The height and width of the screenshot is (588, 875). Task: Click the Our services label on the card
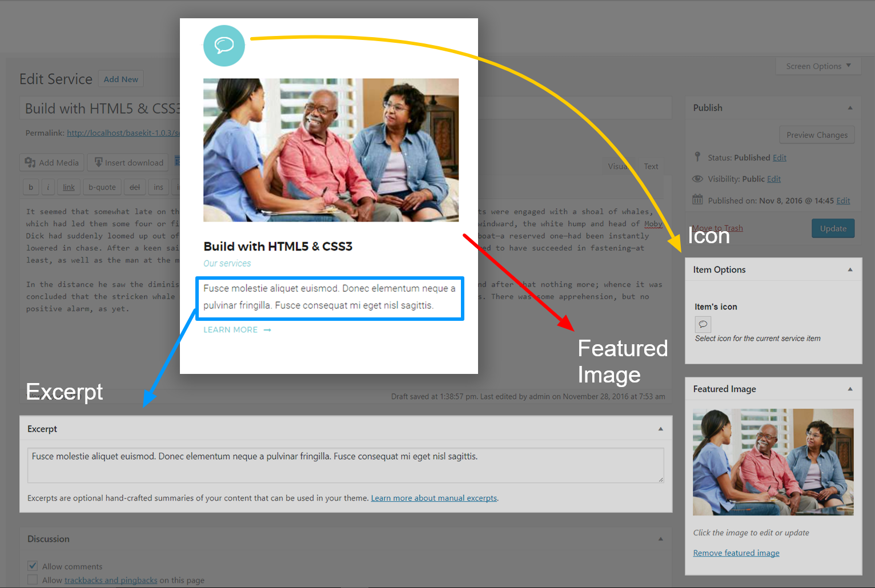point(227,263)
